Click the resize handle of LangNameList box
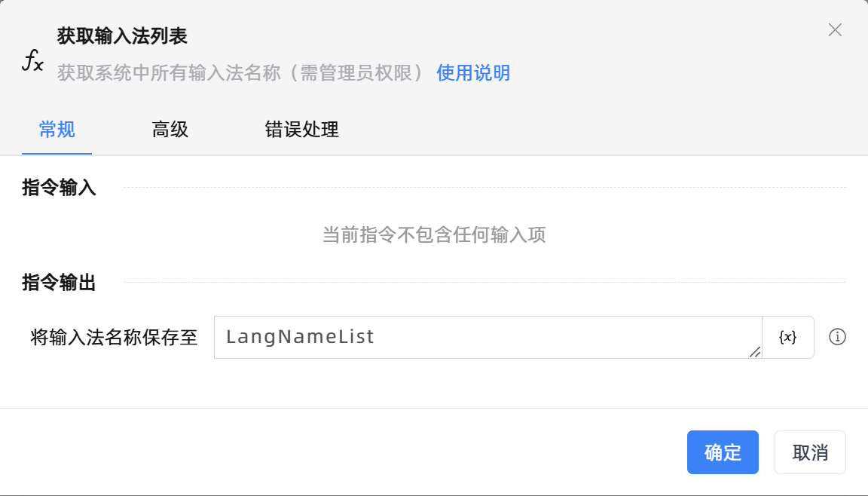The width and height of the screenshot is (868, 496). point(754,351)
